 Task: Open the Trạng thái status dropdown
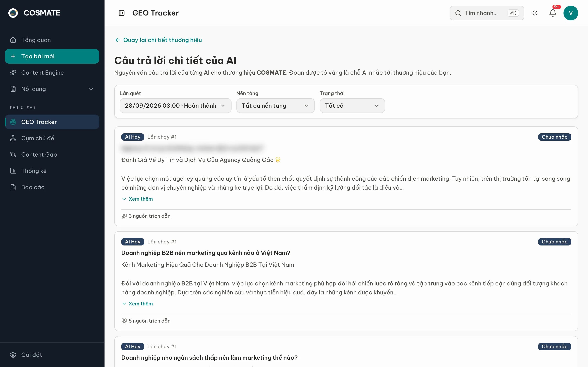pos(352,106)
